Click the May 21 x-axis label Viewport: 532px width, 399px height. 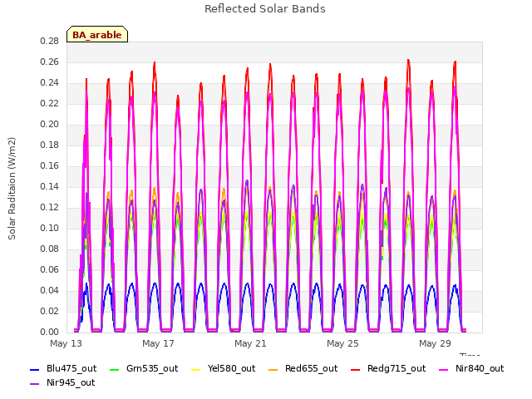tap(250, 343)
